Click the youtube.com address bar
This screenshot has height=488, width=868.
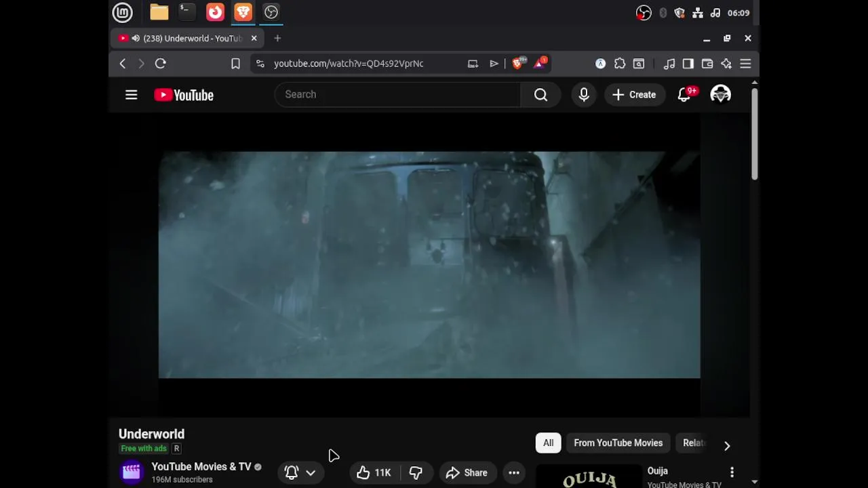[349, 64]
